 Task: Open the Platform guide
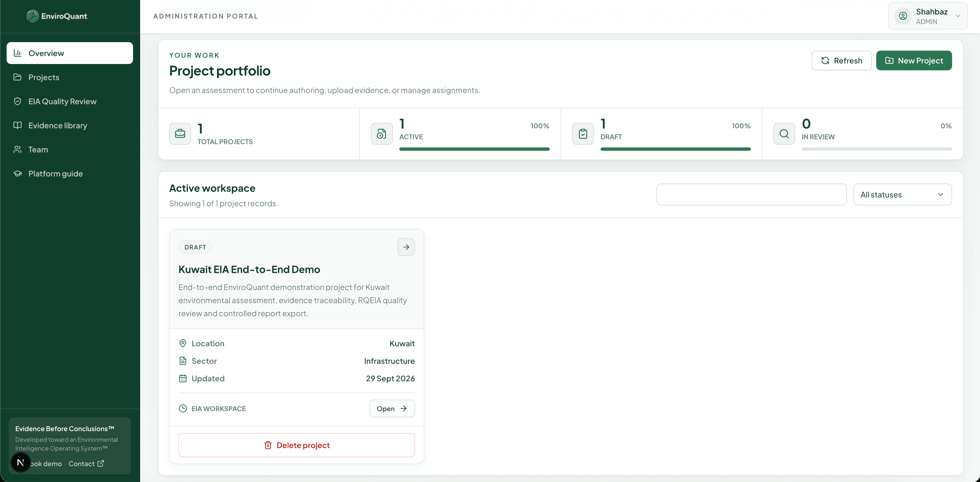(x=70, y=173)
